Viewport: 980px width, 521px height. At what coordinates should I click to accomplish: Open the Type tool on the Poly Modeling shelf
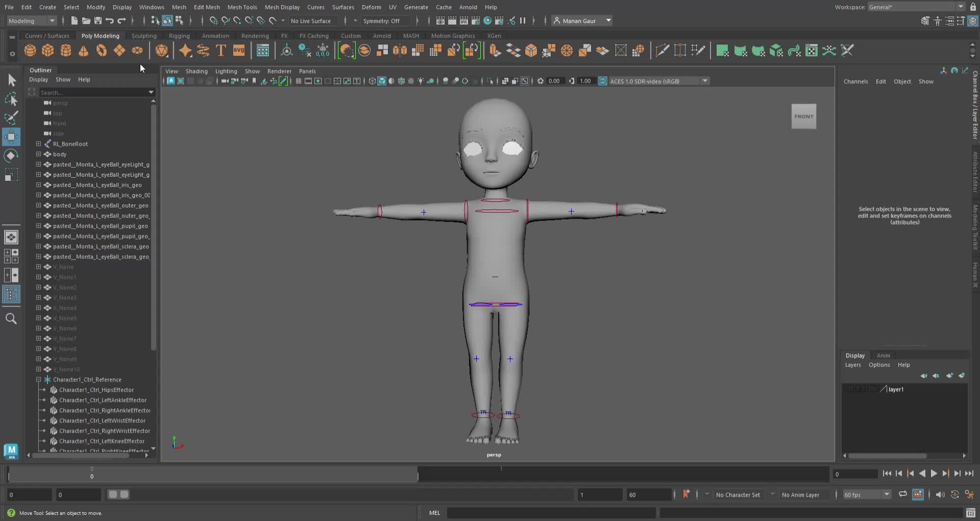click(x=221, y=50)
